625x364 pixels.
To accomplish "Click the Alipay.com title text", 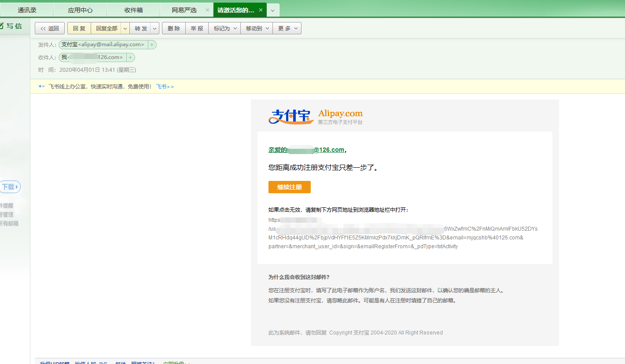I will [340, 114].
